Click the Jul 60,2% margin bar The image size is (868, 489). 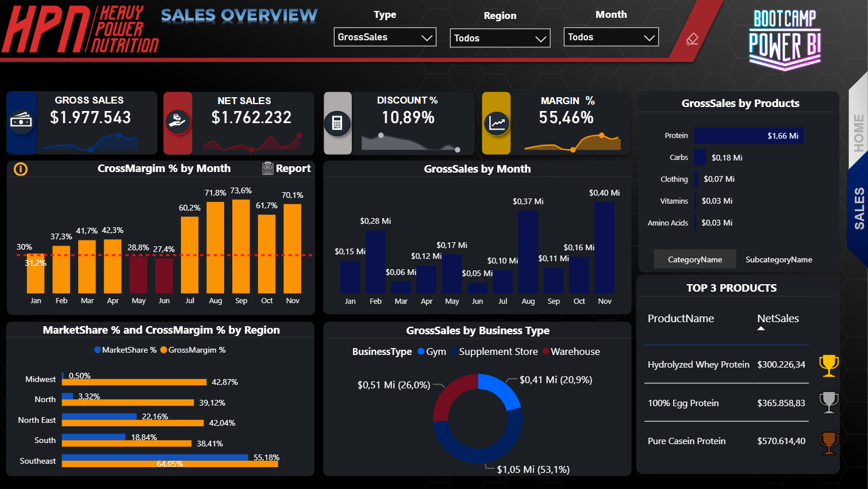pos(190,255)
